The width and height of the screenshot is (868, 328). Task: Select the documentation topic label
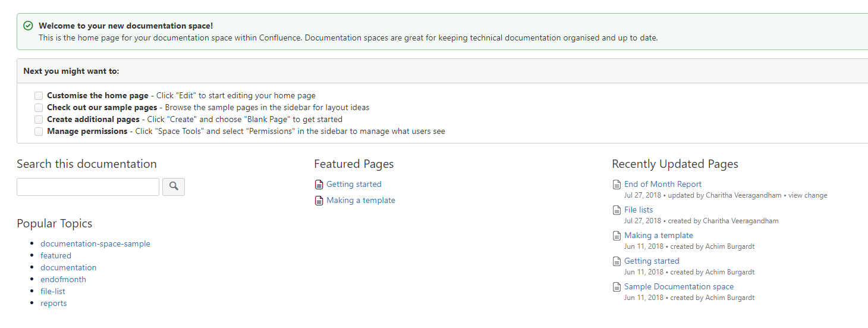[x=68, y=268]
